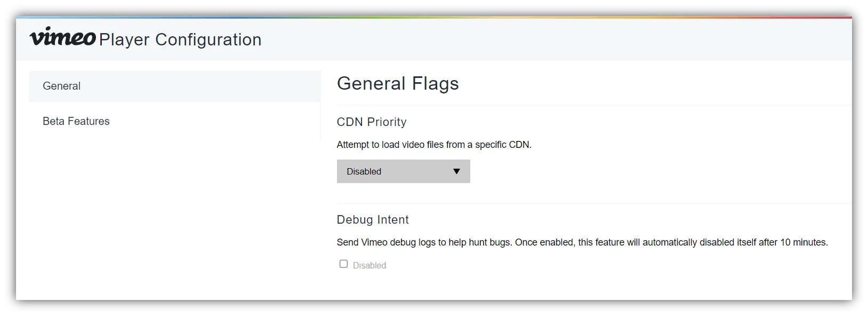This screenshot has height=316, width=868.
Task: Click the 'Attempt to load video files' description
Action: pyautogui.click(x=434, y=145)
